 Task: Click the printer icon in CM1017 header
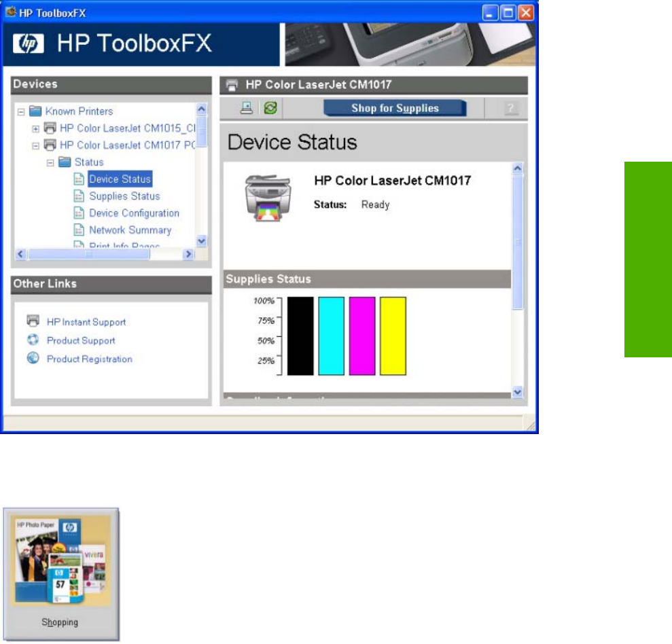232,86
